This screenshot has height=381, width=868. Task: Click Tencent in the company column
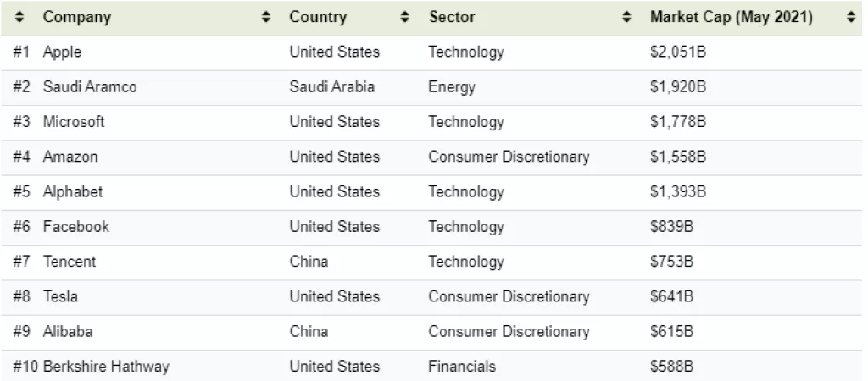70,262
